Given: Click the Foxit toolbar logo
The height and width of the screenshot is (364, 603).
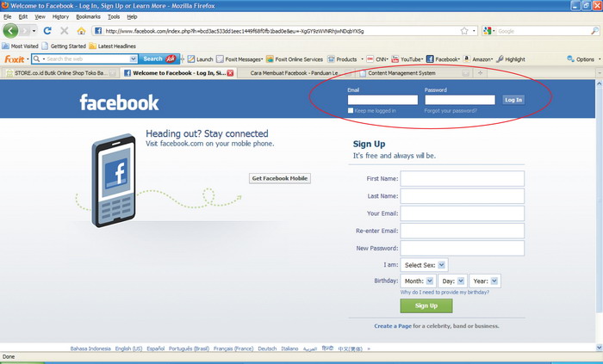Looking at the screenshot, I should [15, 59].
